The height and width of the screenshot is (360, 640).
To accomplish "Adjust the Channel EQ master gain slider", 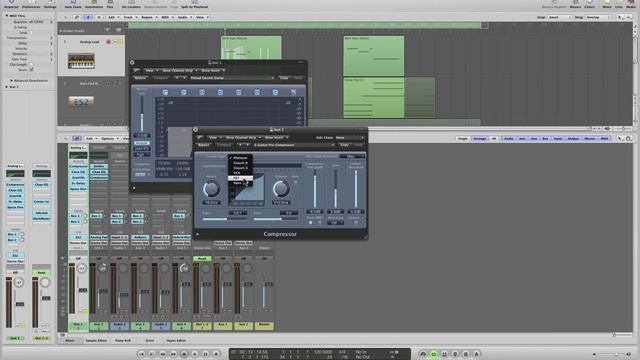I will pos(142,114).
